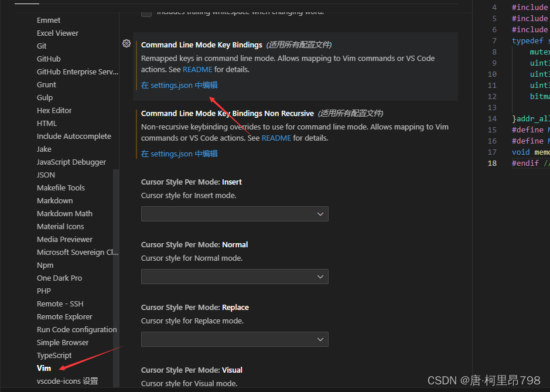Select One Dark Pro in the sidebar
This screenshot has width=550, height=392.
click(59, 278)
